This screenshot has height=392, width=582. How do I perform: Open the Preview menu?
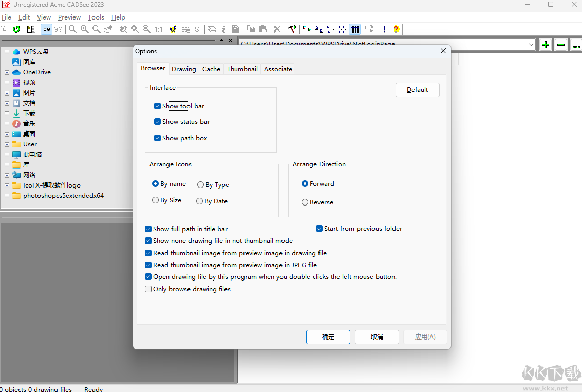click(x=69, y=17)
